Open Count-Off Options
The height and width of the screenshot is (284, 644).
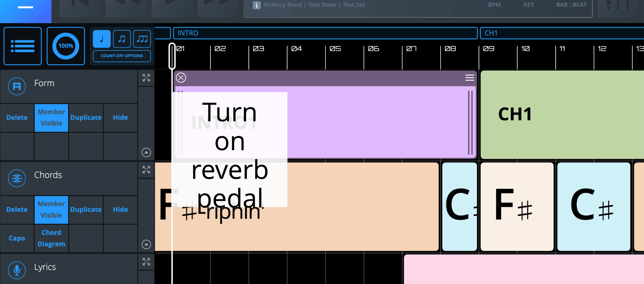pyautogui.click(x=122, y=56)
